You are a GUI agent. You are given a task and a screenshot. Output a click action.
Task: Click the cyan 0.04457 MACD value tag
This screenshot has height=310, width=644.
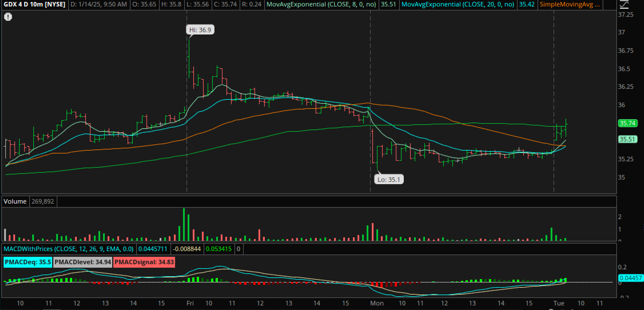tap(630, 278)
